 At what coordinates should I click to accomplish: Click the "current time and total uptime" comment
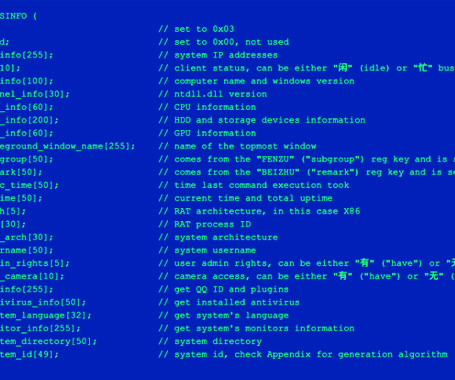click(x=245, y=198)
